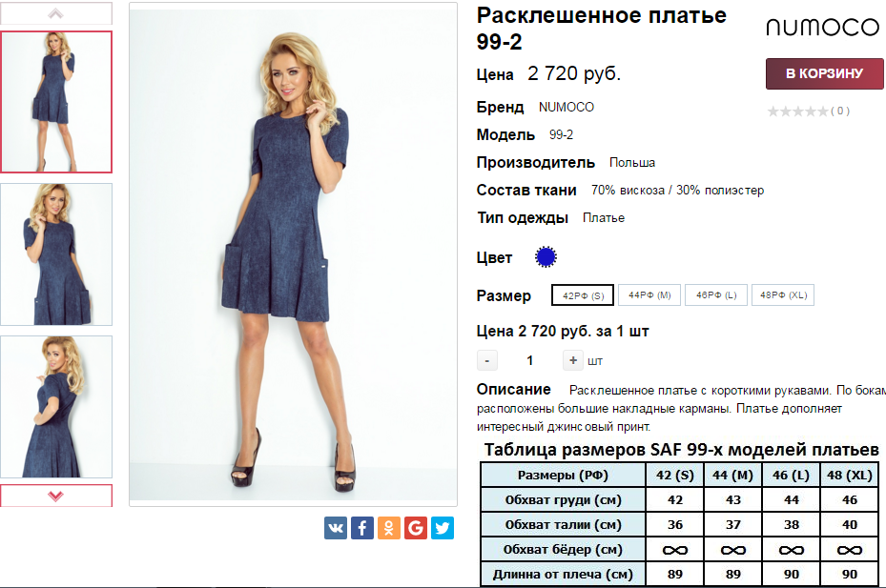Share via the Google icon

click(415, 528)
